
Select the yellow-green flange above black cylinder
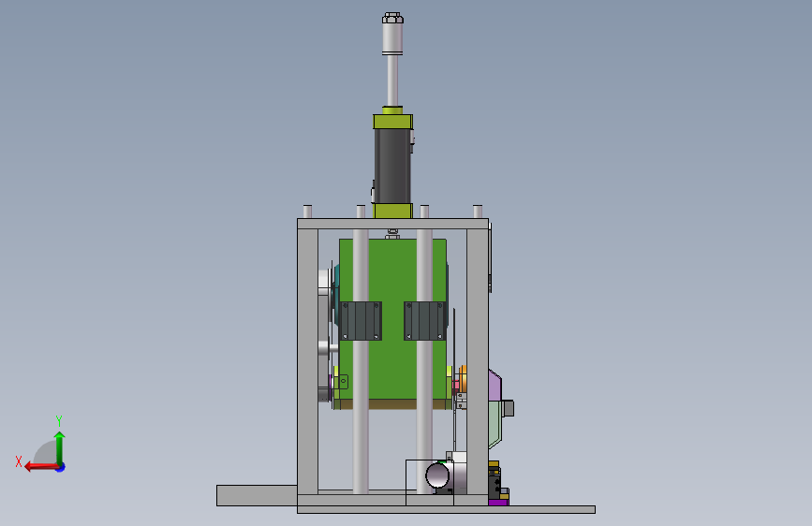click(x=393, y=122)
